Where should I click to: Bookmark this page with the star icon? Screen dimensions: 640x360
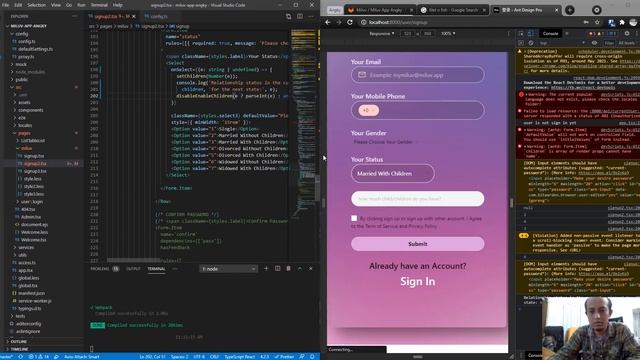point(597,22)
